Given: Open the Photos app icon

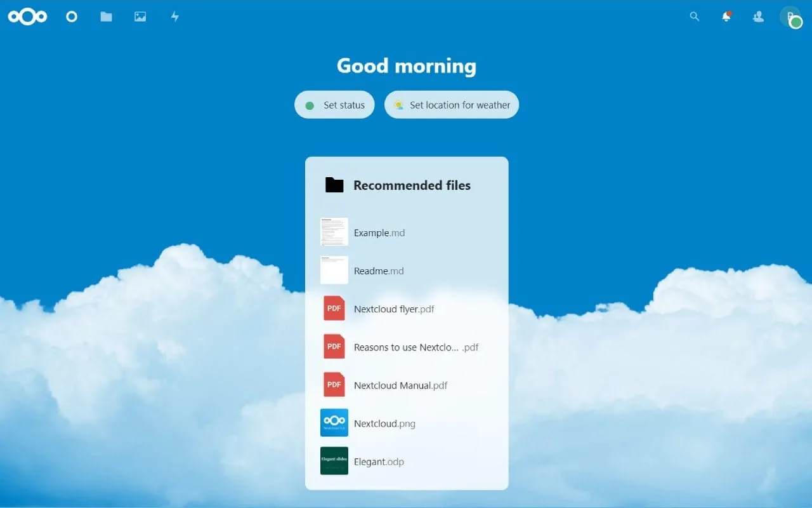Looking at the screenshot, I should 140,17.
